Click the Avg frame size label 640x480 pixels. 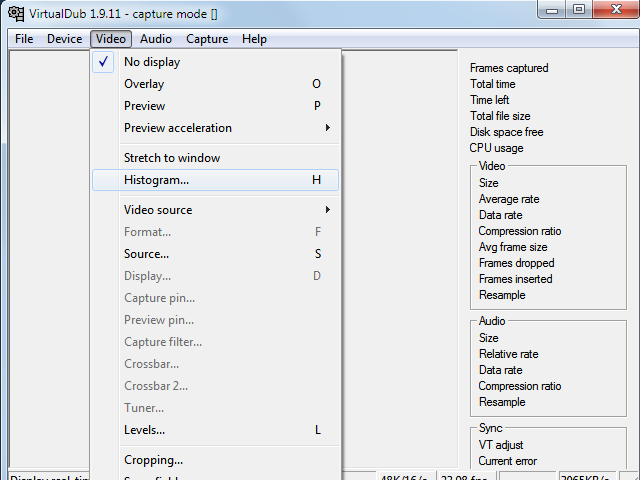[513, 247]
